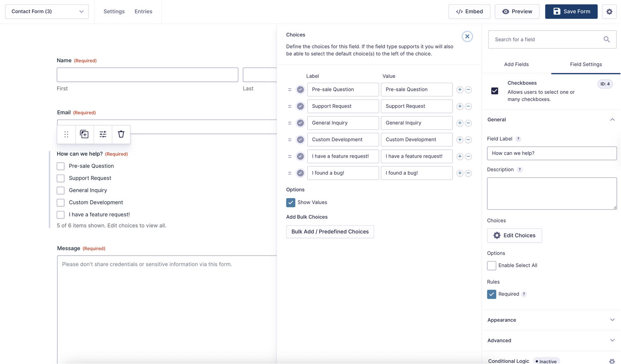Add a choice after Pre-sale Question row
Viewport: 621px width, 364px height.
tap(460, 90)
